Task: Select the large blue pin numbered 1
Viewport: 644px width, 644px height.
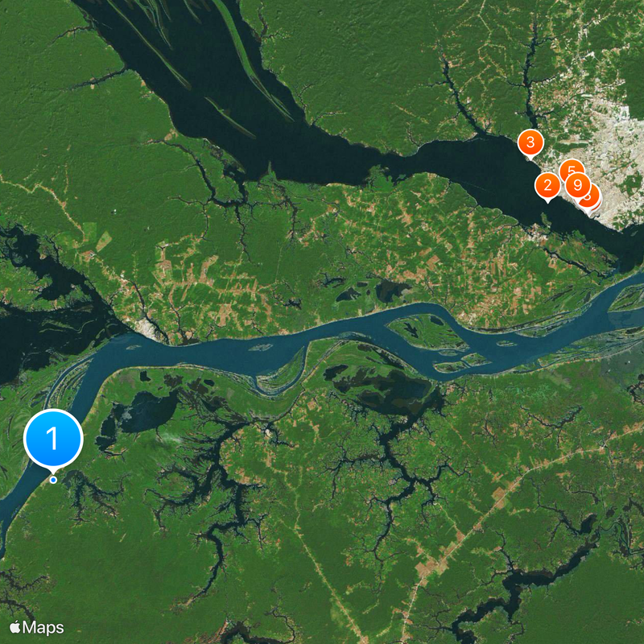Action: coord(53,440)
